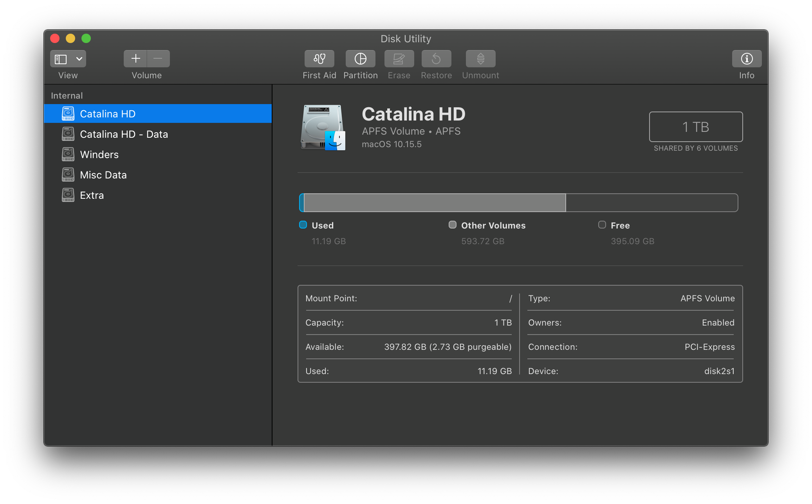Select Misc Data in the sidebar
Image resolution: width=812 pixels, height=504 pixels.
(103, 175)
